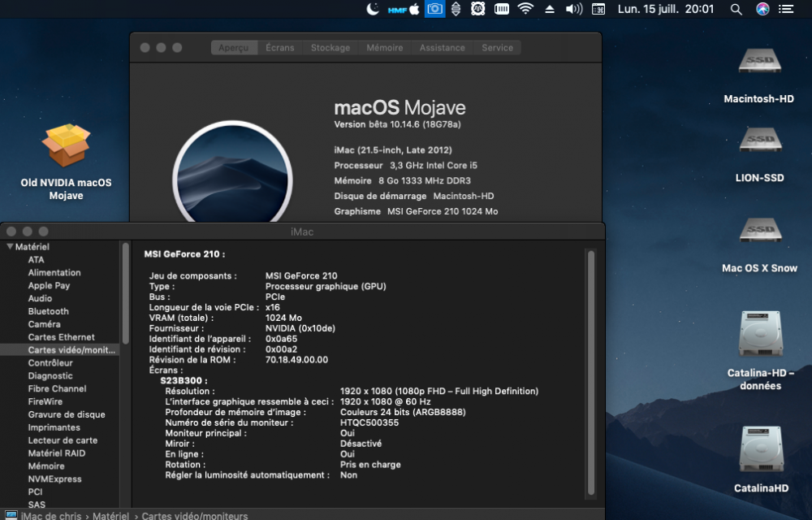
Task: Open the HMF Apple menu bar icon
Action: click(x=404, y=9)
